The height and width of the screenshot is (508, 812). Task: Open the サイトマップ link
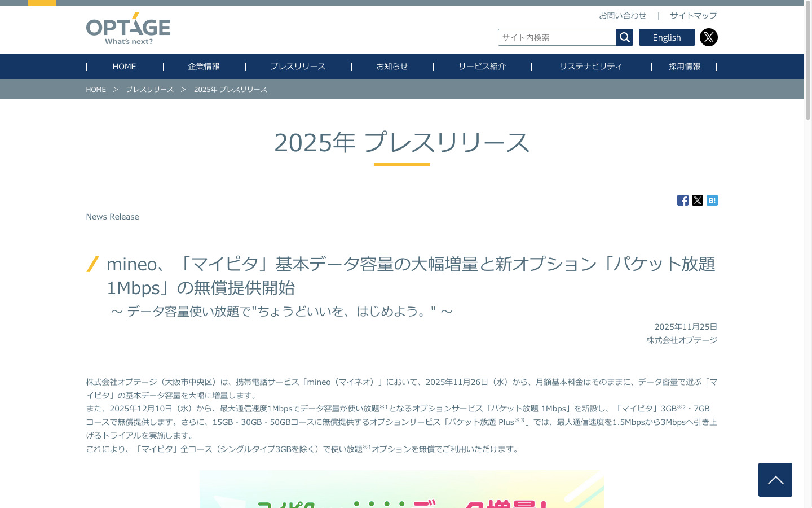pos(693,16)
